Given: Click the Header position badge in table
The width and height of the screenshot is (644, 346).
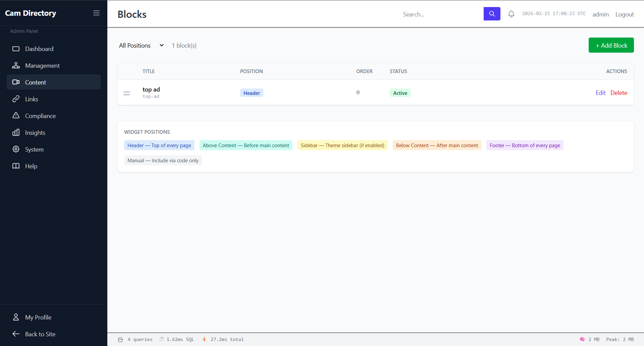Looking at the screenshot, I should 252,93.
